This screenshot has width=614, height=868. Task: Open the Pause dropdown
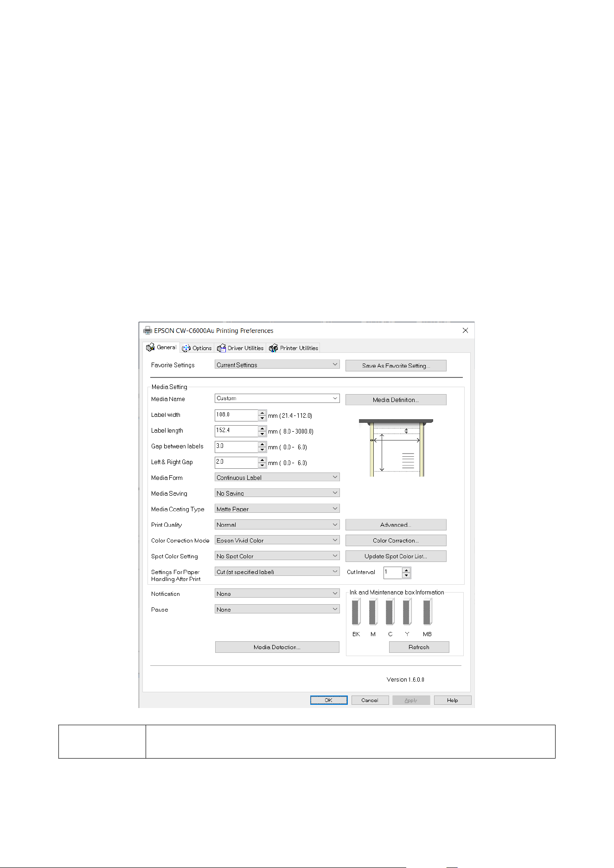coord(277,609)
